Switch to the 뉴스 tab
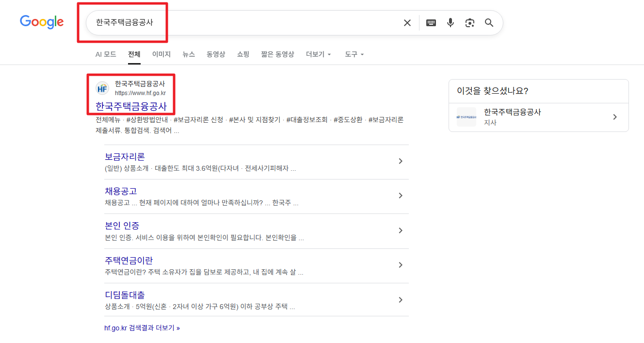The width and height of the screenshot is (644, 343). tap(189, 54)
